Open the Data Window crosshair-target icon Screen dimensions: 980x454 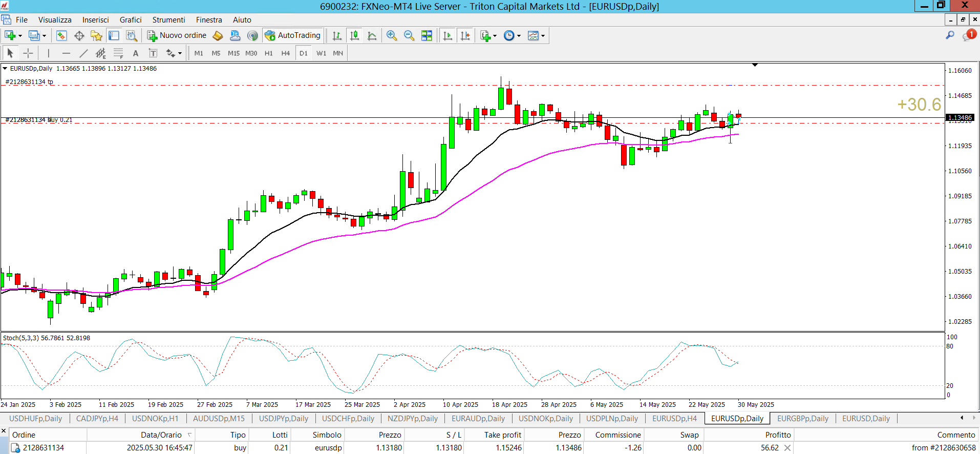[x=79, y=35]
